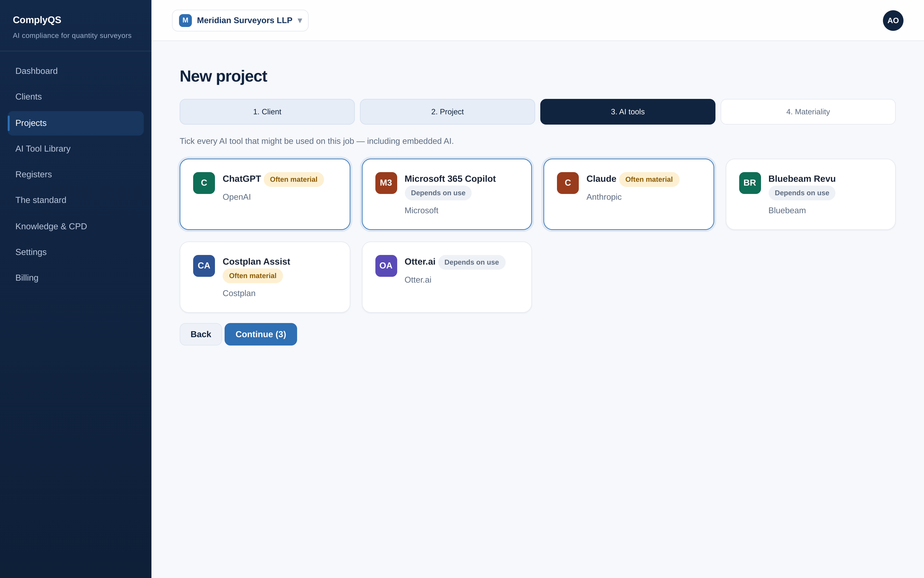Open Billing in the sidebar
The image size is (924, 578).
(76, 278)
